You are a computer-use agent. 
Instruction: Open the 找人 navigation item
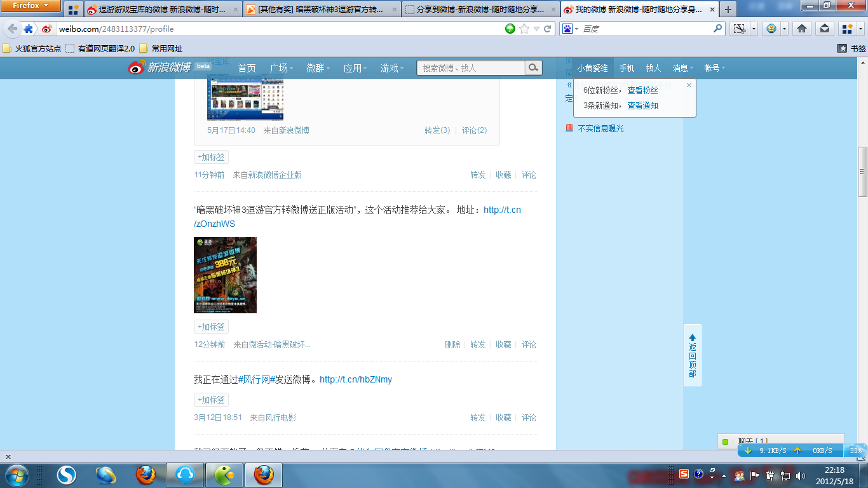(653, 68)
